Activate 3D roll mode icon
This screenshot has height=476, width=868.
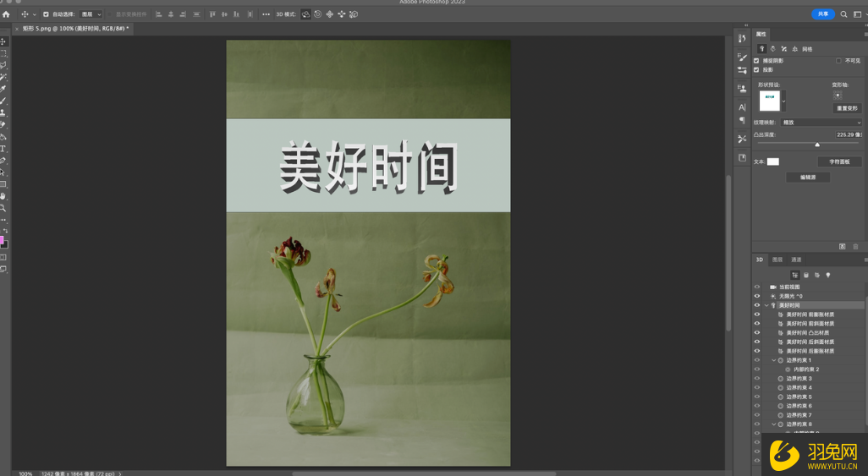318,14
